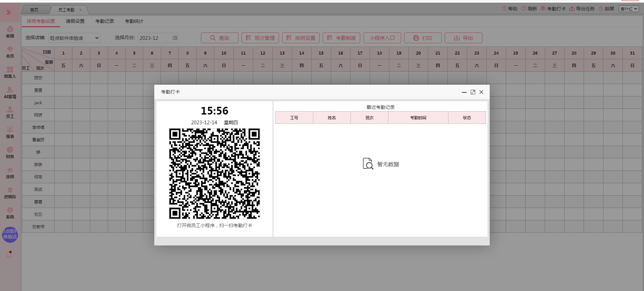Click the 选择月份 input field
The height and width of the screenshot is (291, 644).
click(158, 38)
